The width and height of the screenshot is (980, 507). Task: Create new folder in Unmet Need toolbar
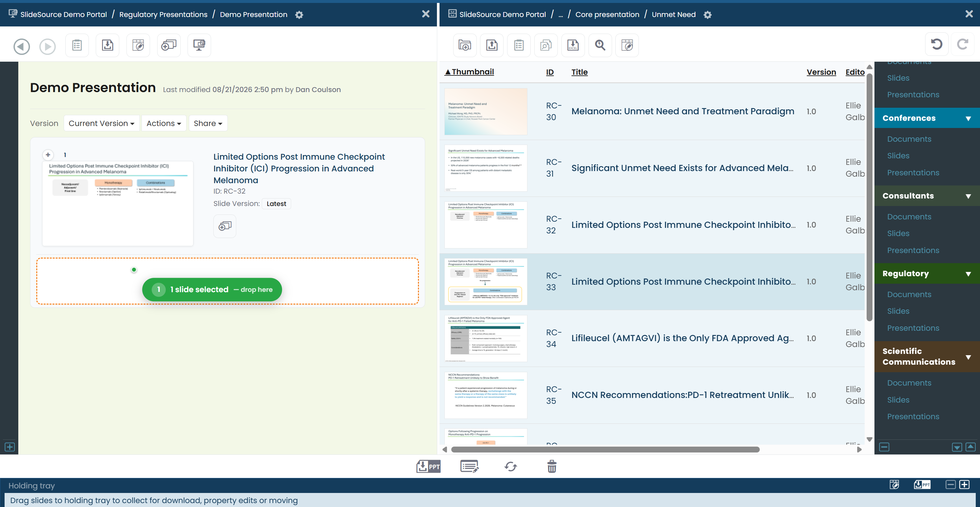coord(465,45)
